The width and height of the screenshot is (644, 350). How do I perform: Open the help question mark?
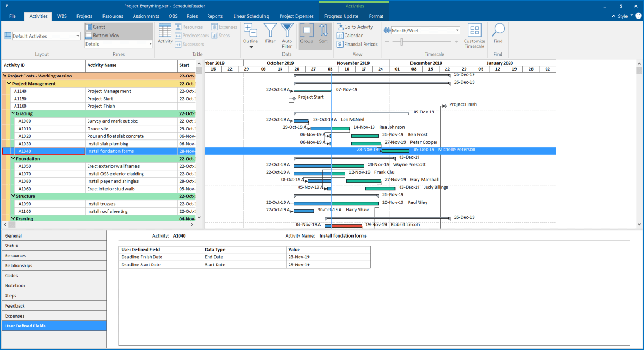(x=639, y=16)
